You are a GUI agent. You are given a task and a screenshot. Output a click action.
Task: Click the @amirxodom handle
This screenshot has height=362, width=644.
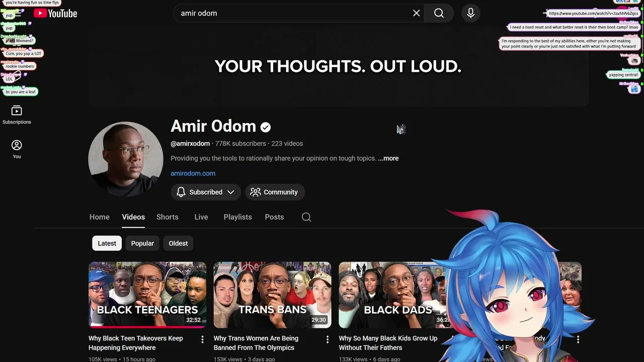[x=190, y=144]
